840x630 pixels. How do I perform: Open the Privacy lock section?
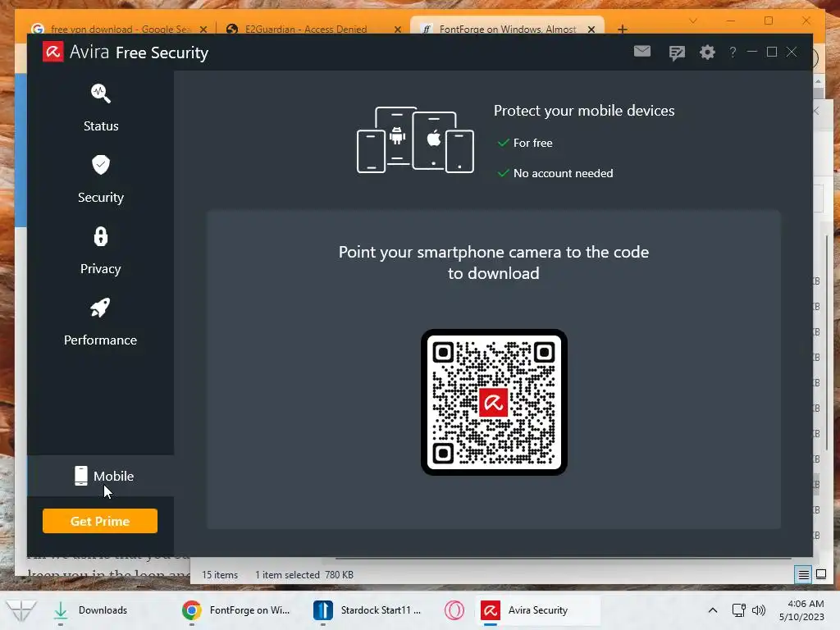coord(101,251)
